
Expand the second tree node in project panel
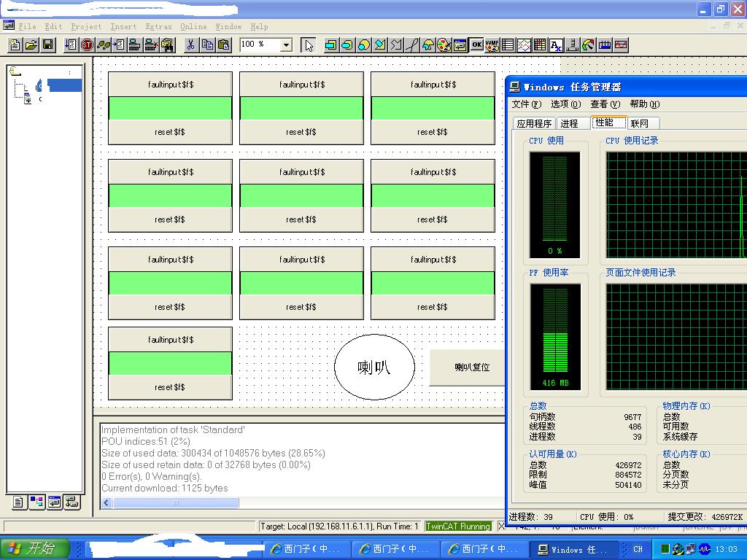tap(28, 99)
